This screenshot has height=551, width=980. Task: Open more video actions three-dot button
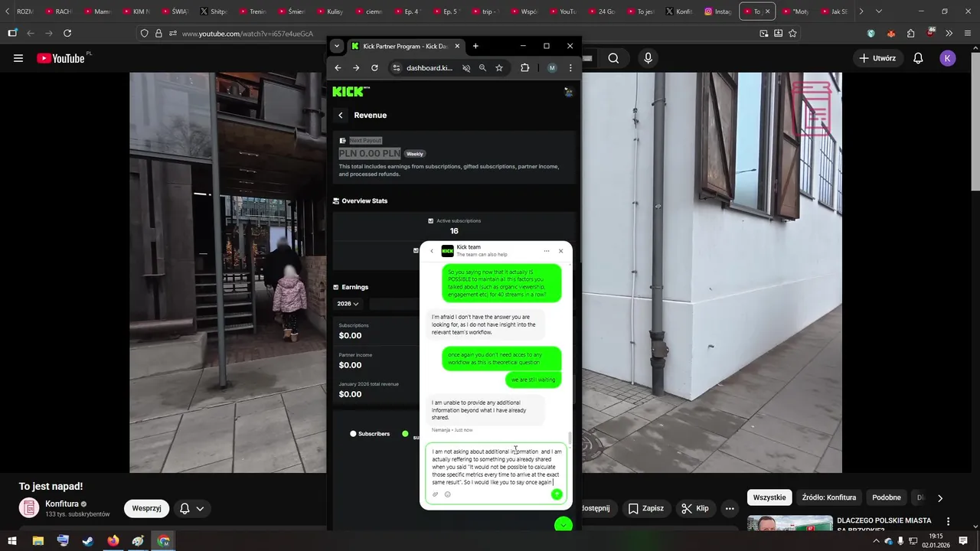pos(730,508)
